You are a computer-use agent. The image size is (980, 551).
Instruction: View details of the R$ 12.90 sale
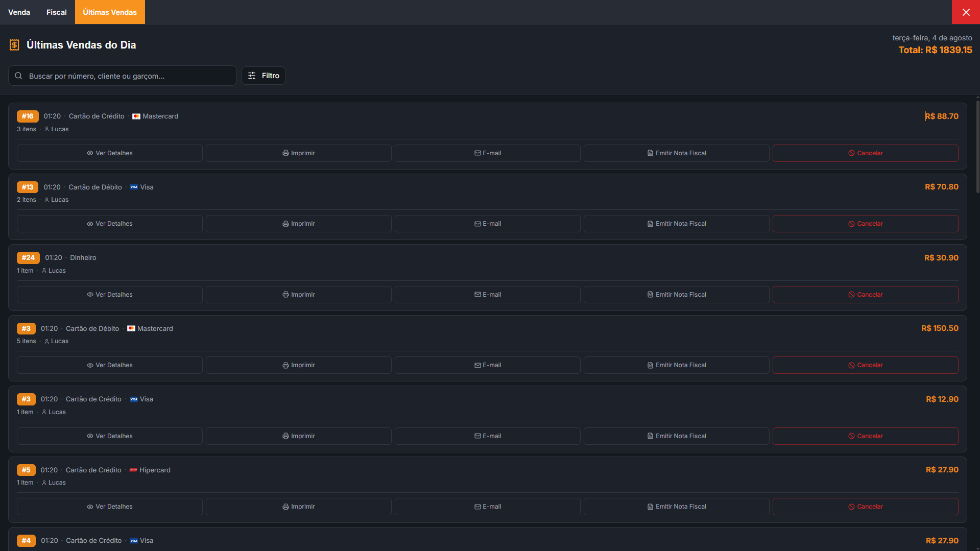pyautogui.click(x=110, y=436)
